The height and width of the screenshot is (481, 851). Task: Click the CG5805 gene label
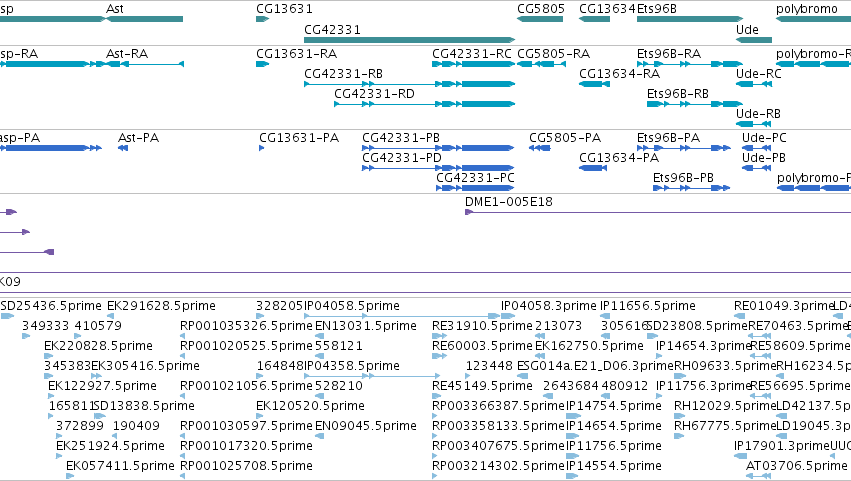541,9
